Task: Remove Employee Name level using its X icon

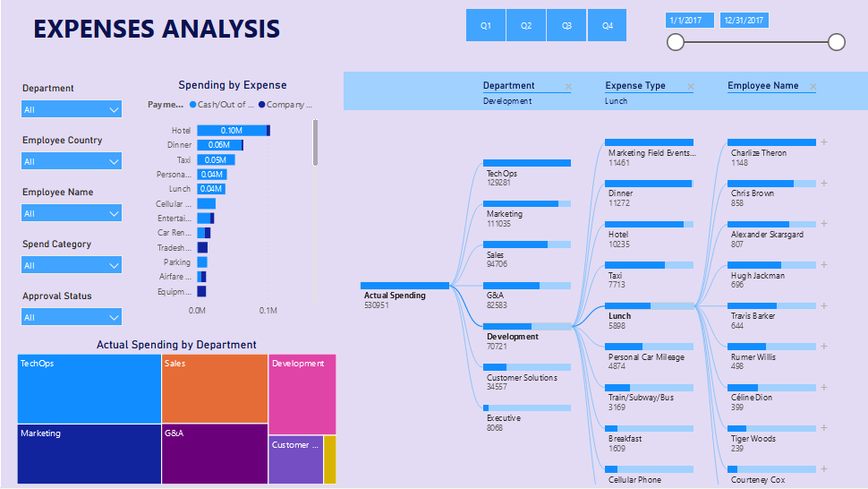Action: [813, 87]
